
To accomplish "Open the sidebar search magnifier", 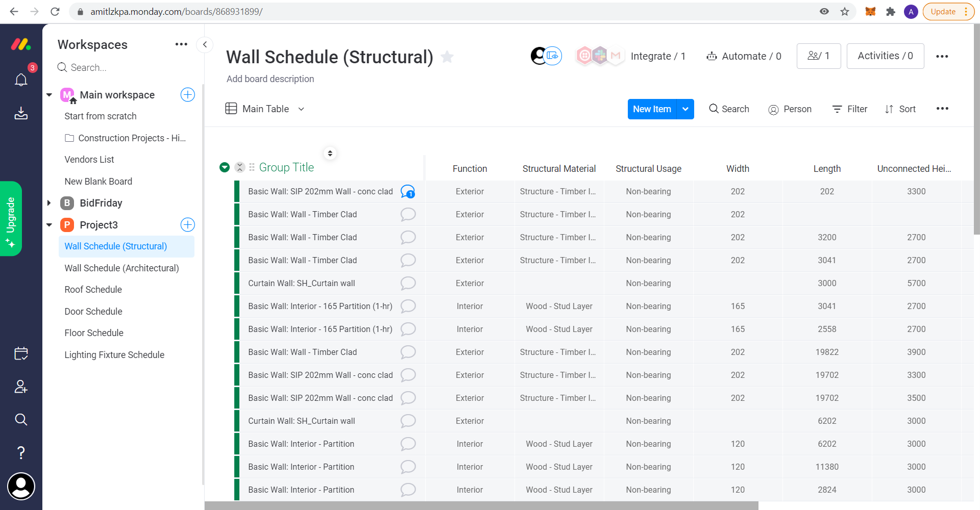I will [21, 419].
